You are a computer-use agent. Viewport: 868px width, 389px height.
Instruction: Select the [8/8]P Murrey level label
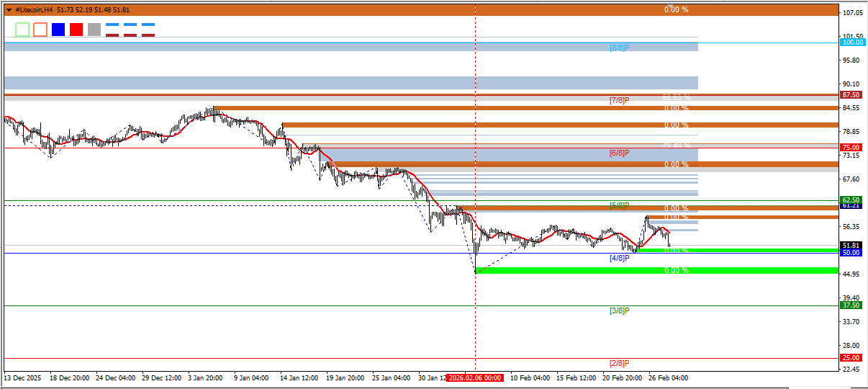coord(620,48)
